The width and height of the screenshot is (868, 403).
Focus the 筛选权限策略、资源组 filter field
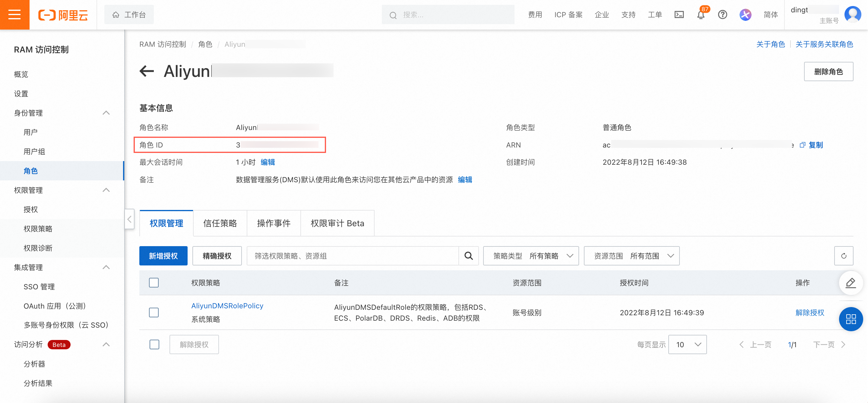[353, 256]
